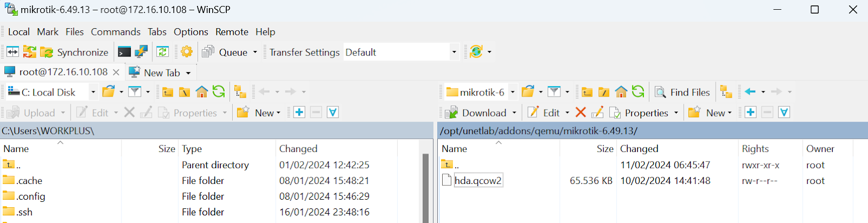Screen dimensions: 868x223
Task: Click Select Files plus icon in remote panel
Action: [x=750, y=112]
